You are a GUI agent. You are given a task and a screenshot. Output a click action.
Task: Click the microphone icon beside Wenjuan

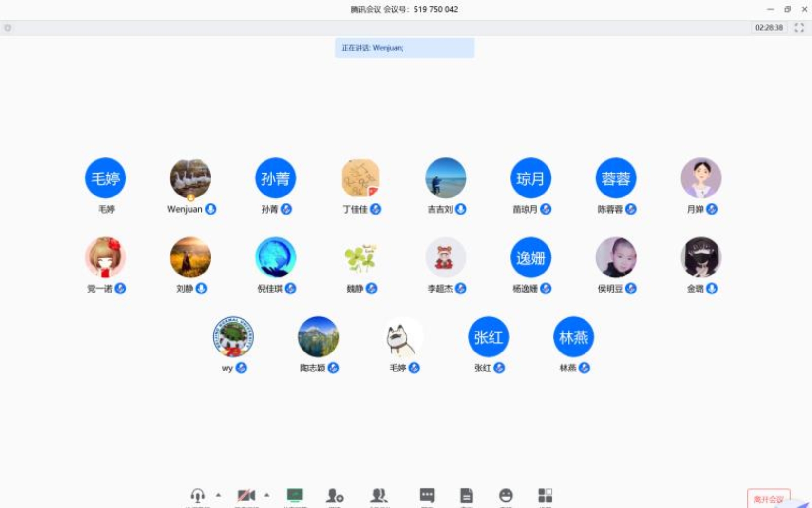[x=211, y=209]
